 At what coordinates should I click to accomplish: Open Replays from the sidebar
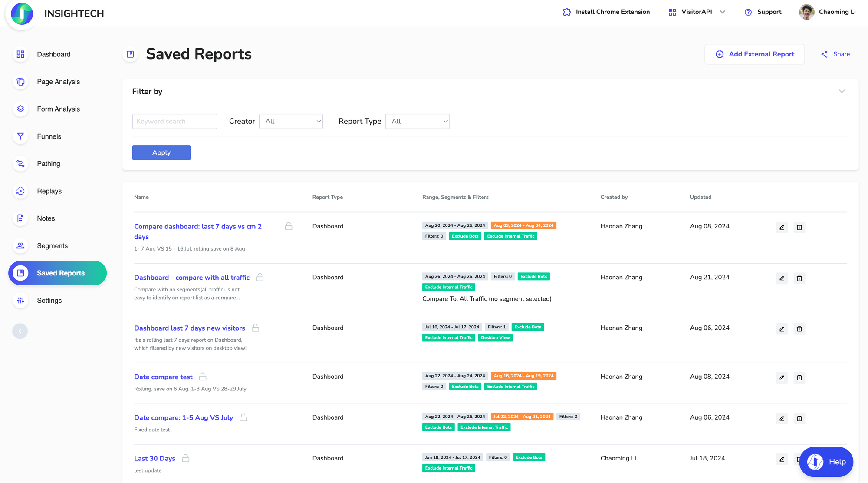49,191
